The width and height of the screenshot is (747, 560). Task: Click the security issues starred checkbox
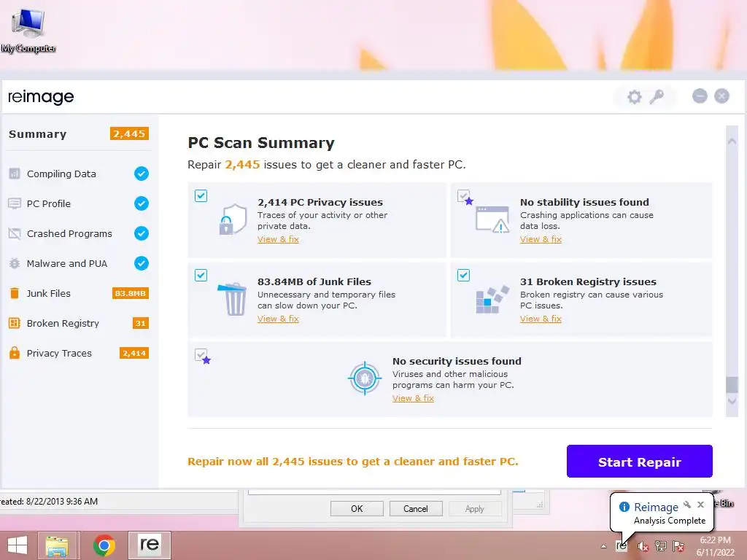[x=201, y=355]
